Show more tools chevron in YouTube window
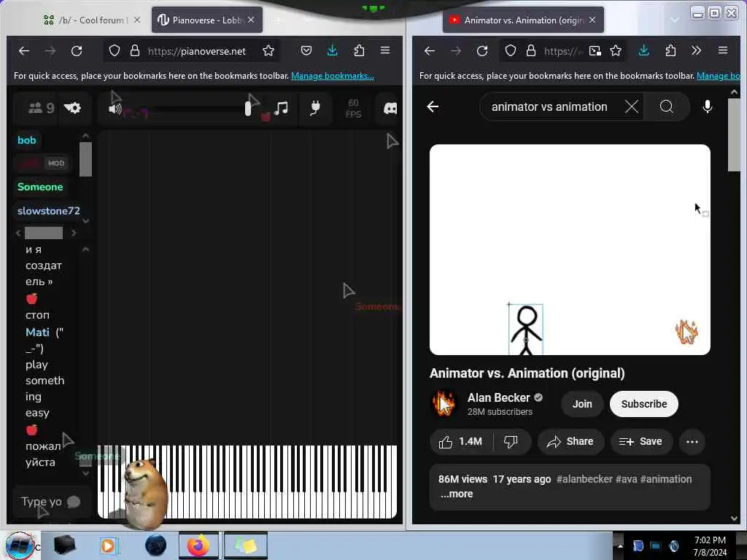 (696, 50)
